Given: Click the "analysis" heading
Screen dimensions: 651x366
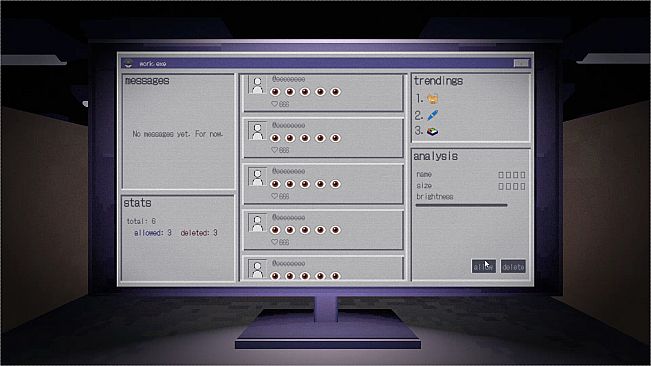Looking at the screenshot, I should 436,156.
